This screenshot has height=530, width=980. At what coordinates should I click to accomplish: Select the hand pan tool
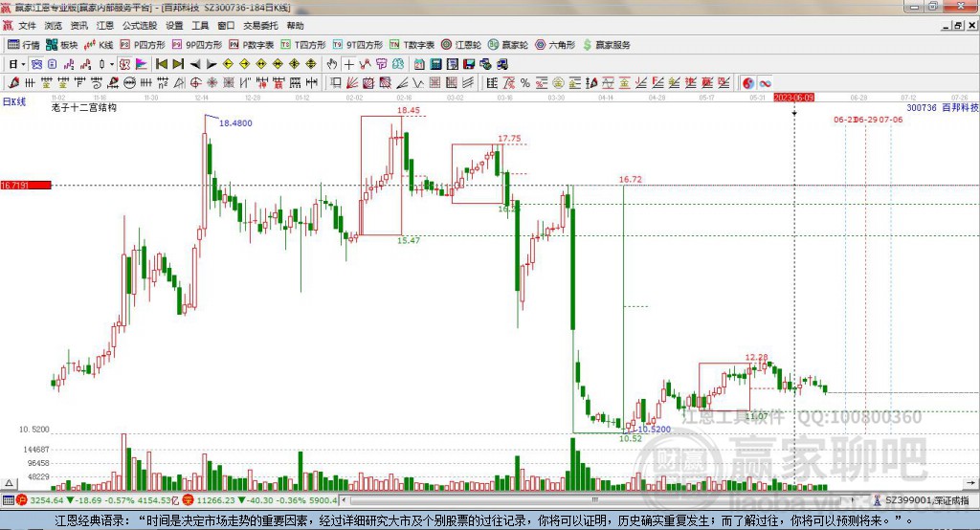[x=332, y=64]
